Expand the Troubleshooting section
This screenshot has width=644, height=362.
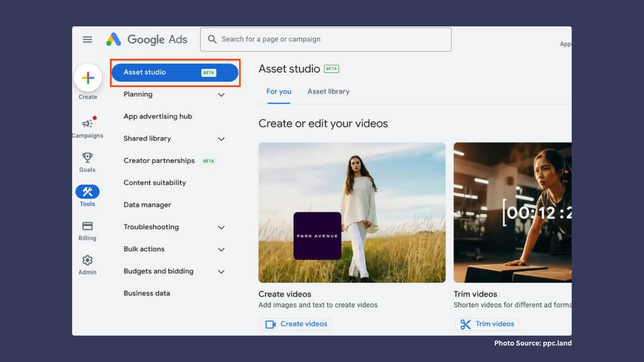221,228
